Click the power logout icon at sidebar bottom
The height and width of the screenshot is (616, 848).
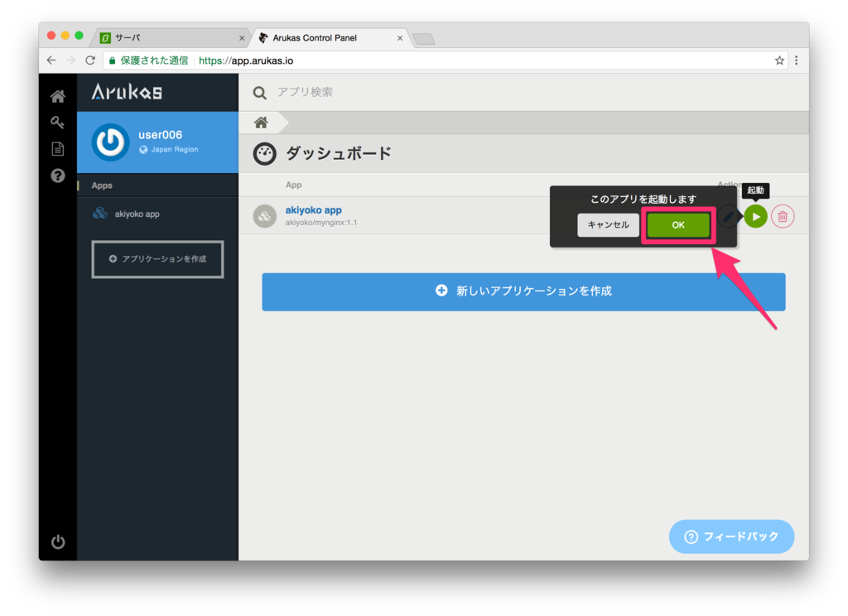(x=58, y=541)
